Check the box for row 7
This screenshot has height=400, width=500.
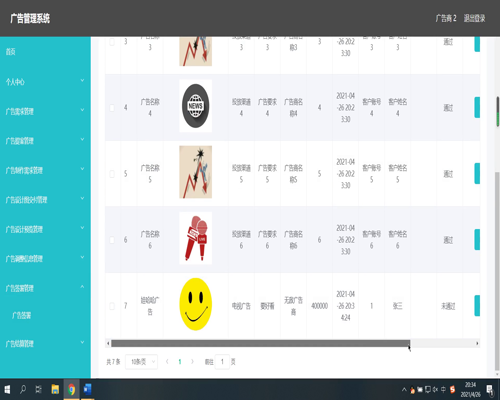pyautogui.click(x=112, y=306)
